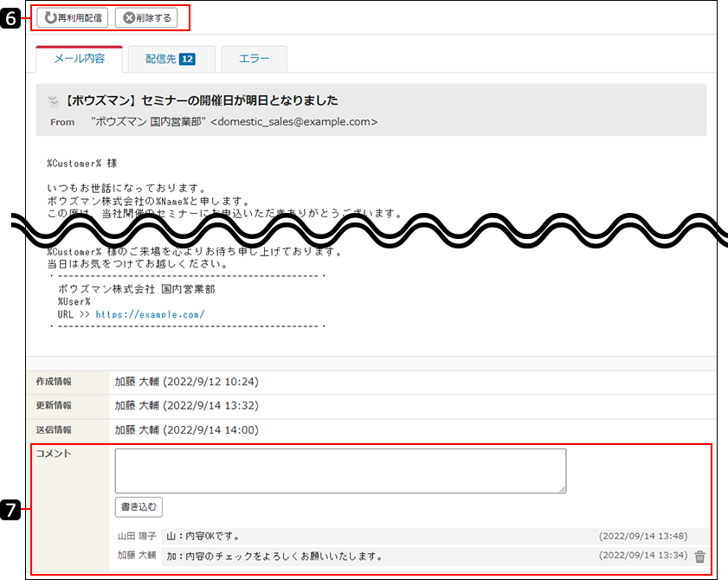The image size is (728, 580).
Task: Click the line ボウズマン株式会社 国内営業部
Action: pyautogui.click(x=137, y=289)
